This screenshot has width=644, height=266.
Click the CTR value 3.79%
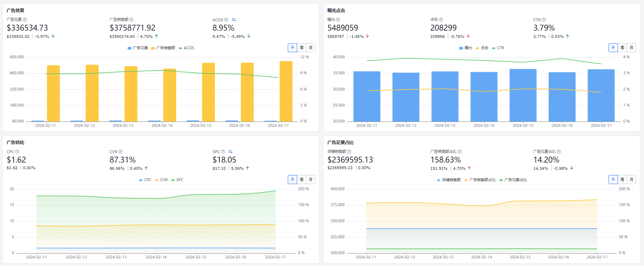coord(544,28)
